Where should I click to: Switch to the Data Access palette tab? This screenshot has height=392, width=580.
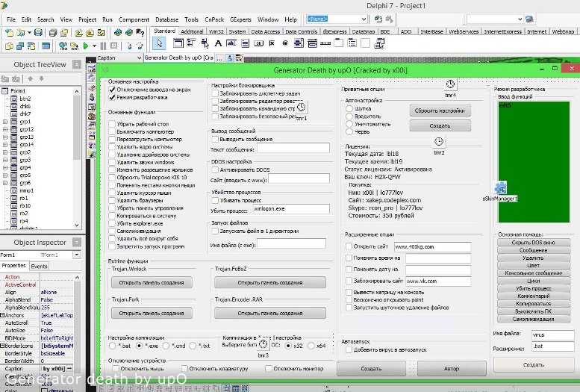tap(265, 32)
